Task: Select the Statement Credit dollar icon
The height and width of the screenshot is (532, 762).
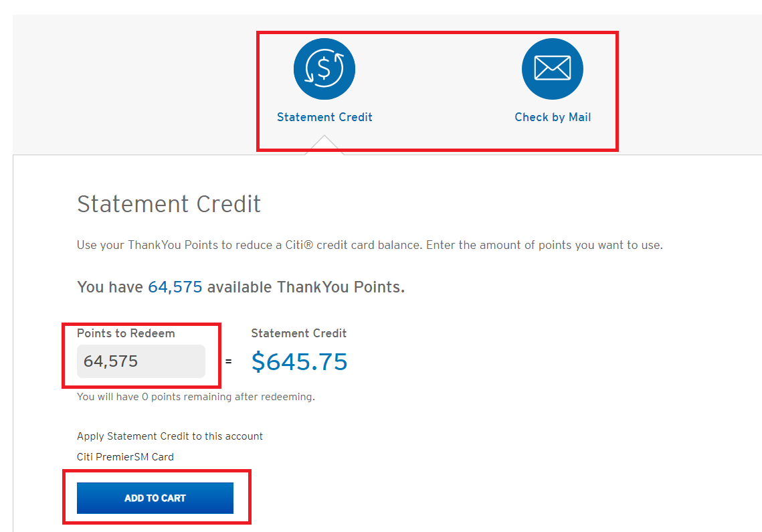Action: click(324, 68)
